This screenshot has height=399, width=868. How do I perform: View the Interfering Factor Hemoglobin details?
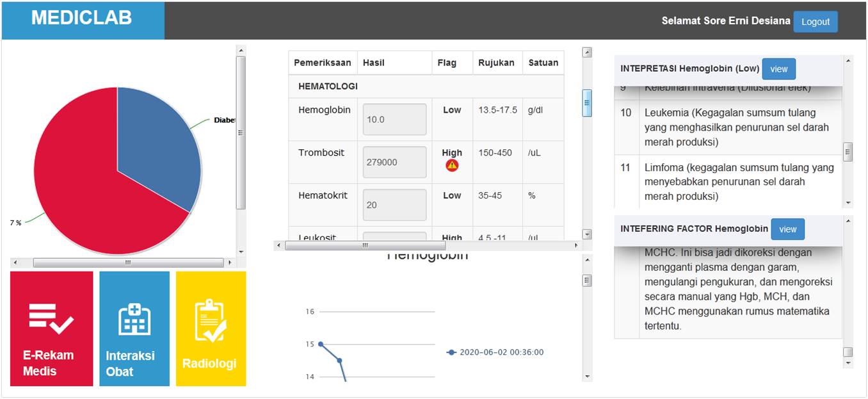(x=787, y=229)
